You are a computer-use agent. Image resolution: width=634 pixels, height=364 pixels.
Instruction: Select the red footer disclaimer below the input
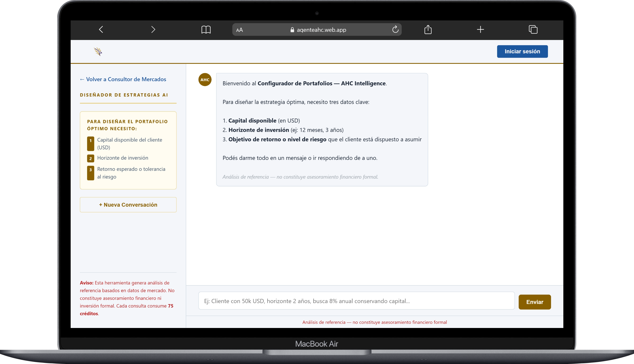[x=374, y=322]
